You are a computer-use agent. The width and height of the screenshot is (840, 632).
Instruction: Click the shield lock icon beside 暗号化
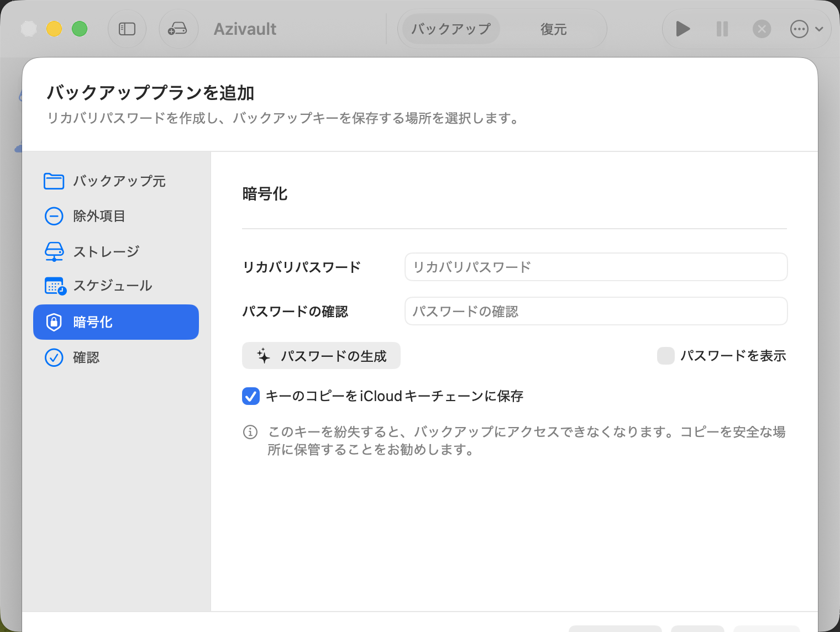click(54, 322)
